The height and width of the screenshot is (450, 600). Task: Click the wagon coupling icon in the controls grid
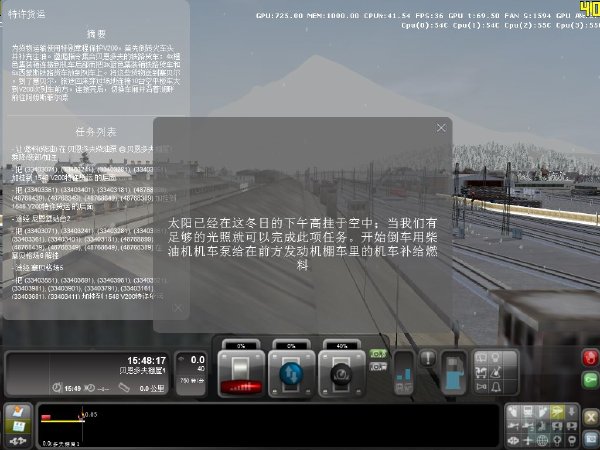481,372
